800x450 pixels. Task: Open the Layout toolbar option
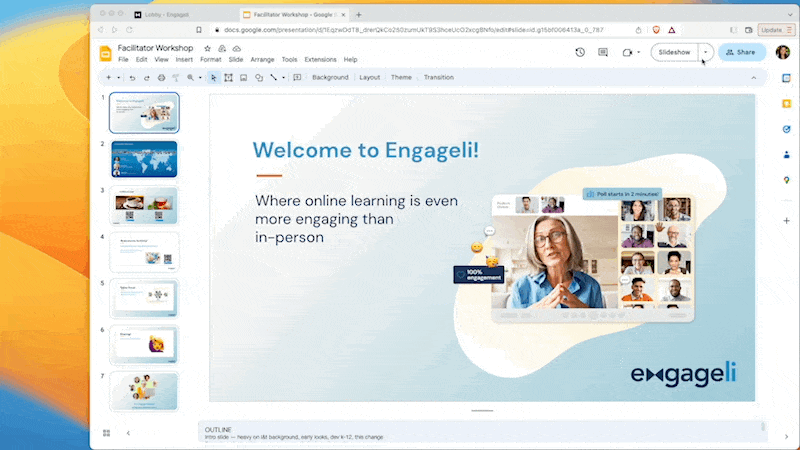pyautogui.click(x=369, y=78)
